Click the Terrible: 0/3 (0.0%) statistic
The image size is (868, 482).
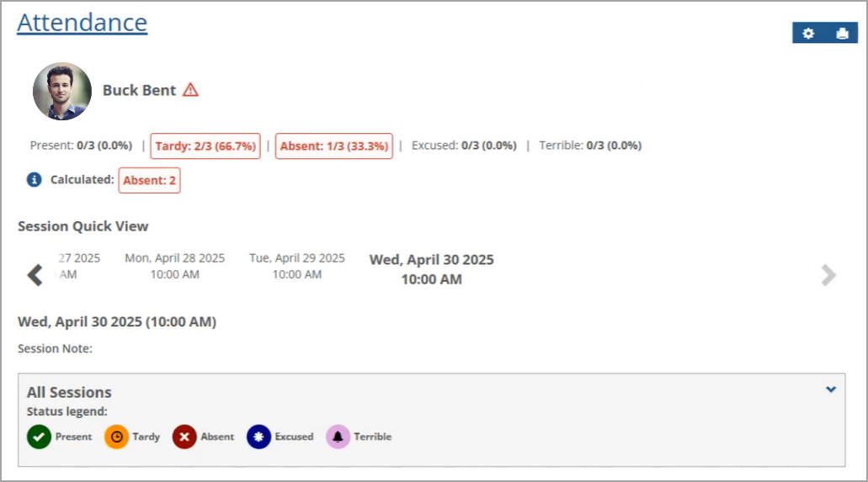590,146
